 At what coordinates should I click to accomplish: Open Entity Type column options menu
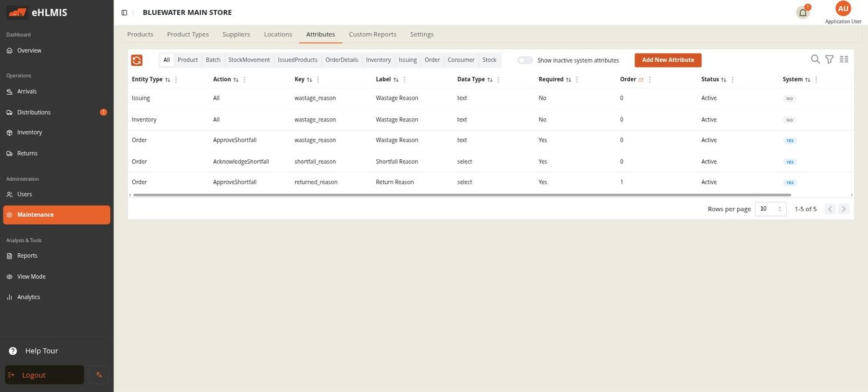coord(176,80)
